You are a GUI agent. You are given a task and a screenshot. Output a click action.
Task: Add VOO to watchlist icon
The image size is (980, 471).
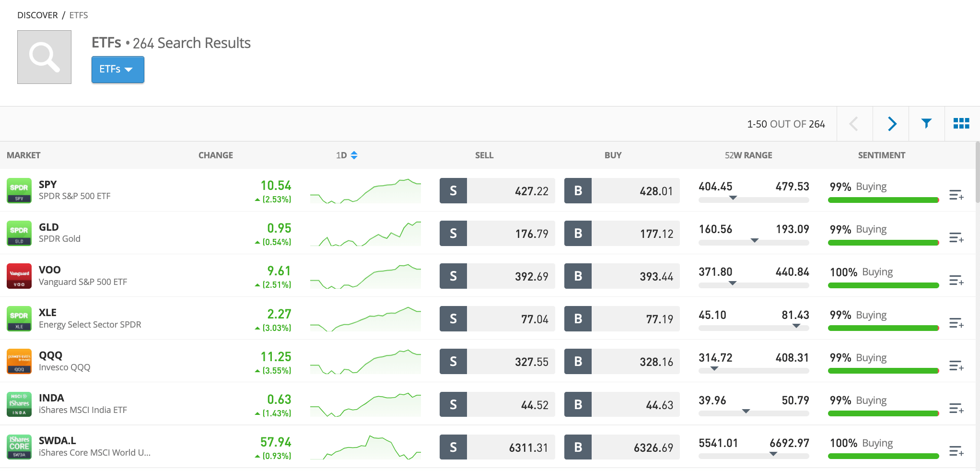(x=957, y=281)
